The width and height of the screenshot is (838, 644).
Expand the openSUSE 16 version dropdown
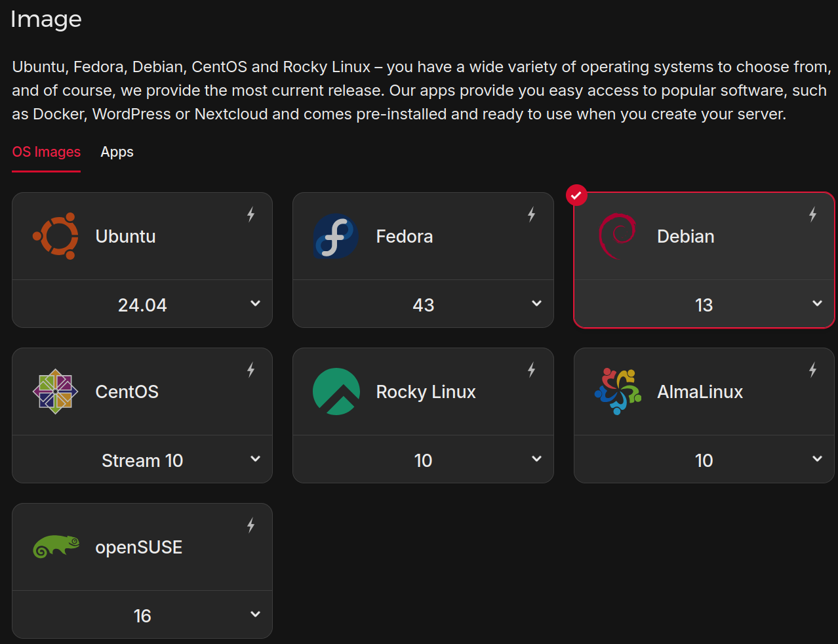[x=255, y=614]
